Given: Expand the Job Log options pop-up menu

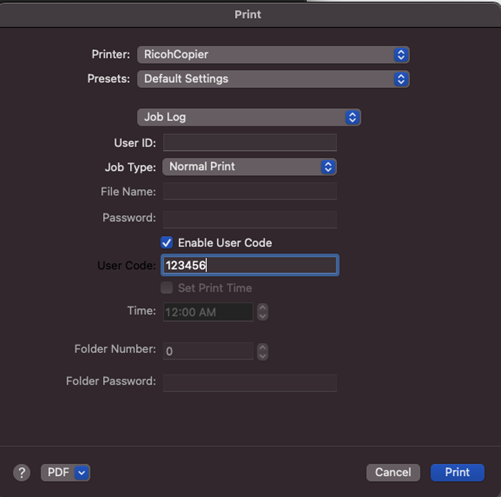Looking at the screenshot, I should point(249,117).
